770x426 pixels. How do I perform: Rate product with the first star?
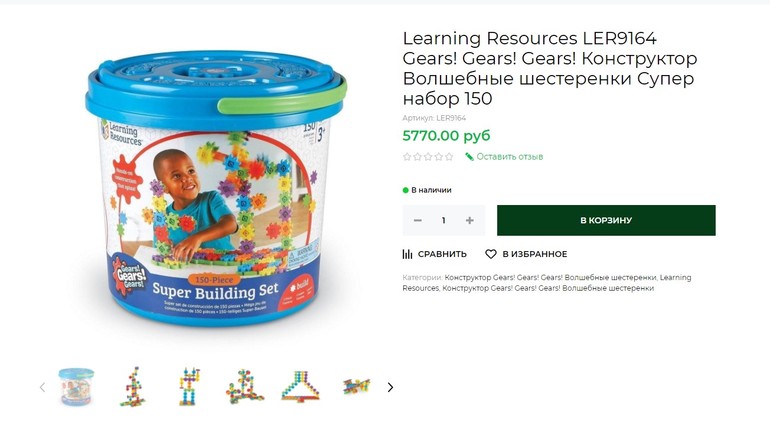point(407,157)
